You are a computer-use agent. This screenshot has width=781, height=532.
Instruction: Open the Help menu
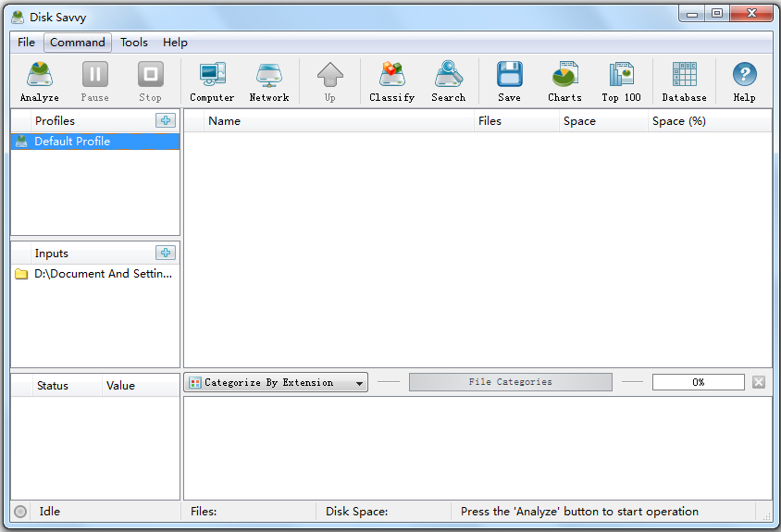coord(175,43)
